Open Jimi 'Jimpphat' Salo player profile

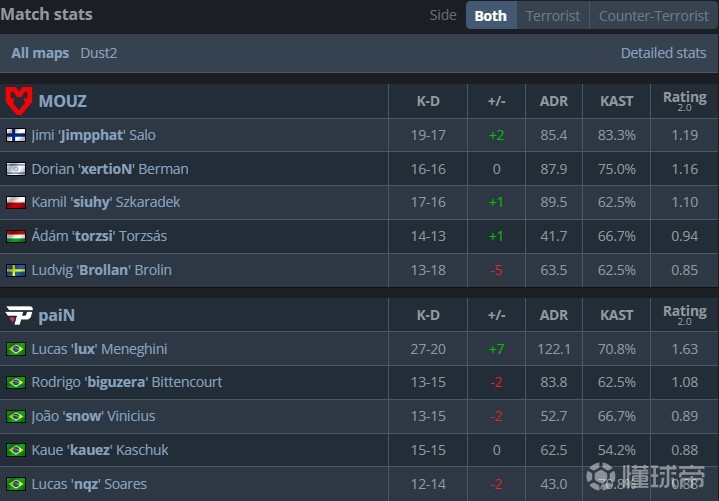[93, 135]
